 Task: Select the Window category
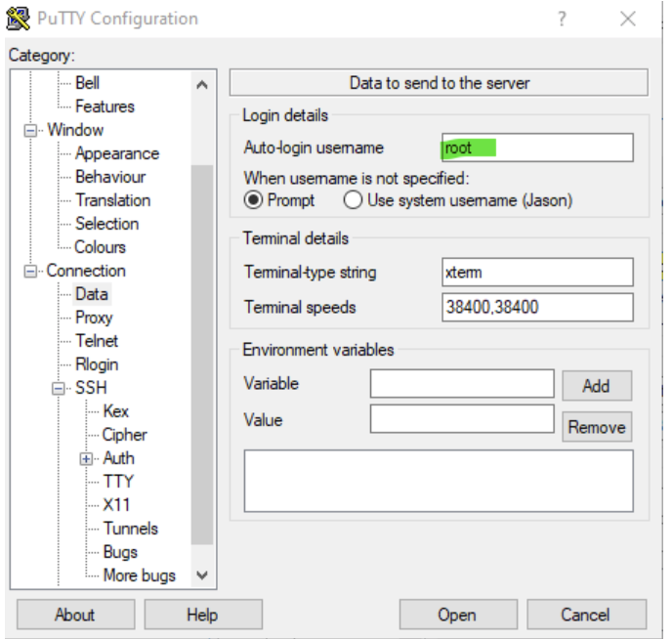pyautogui.click(x=75, y=130)
